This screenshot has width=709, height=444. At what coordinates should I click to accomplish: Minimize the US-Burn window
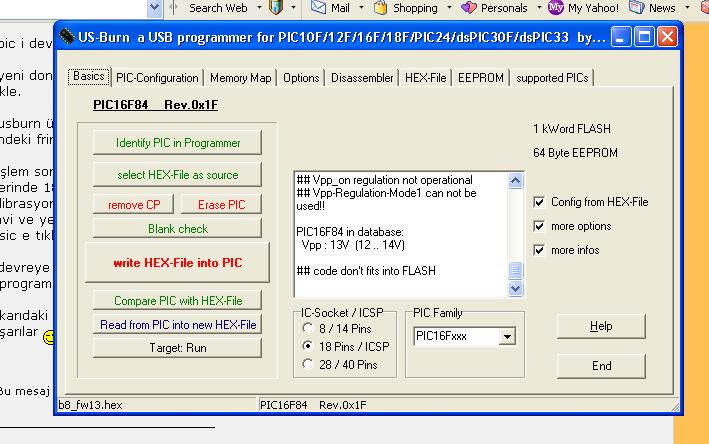coord(621,37)
